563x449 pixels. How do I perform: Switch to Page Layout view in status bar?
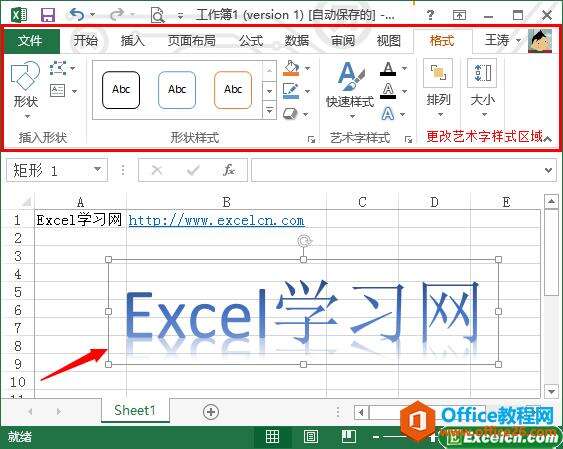[x=311, y=436]
